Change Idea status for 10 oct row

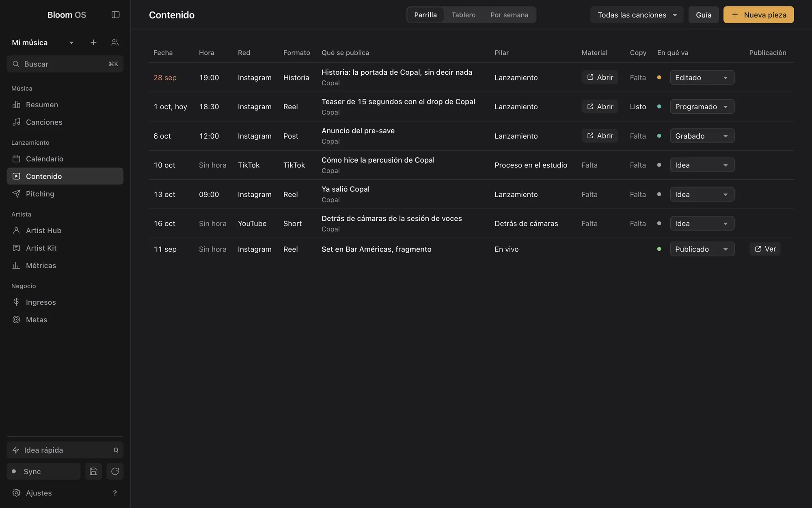[702, 165]
